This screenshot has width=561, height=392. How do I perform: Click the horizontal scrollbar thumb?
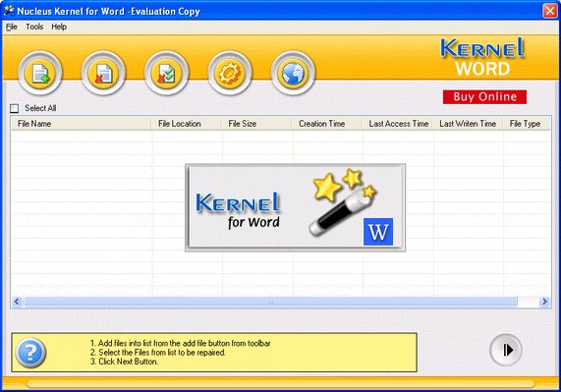(x=270, y=302)
